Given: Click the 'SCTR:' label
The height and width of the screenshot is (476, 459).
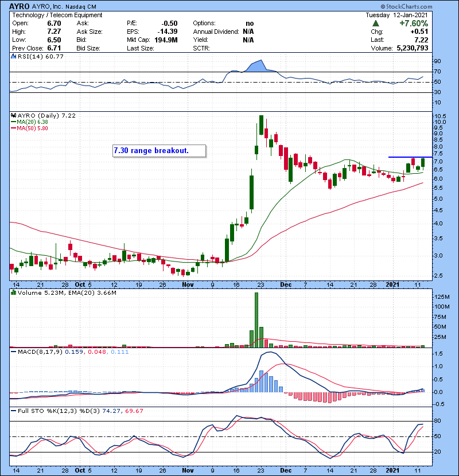Looking at the screenshot, I should click(x=201, y=48).
